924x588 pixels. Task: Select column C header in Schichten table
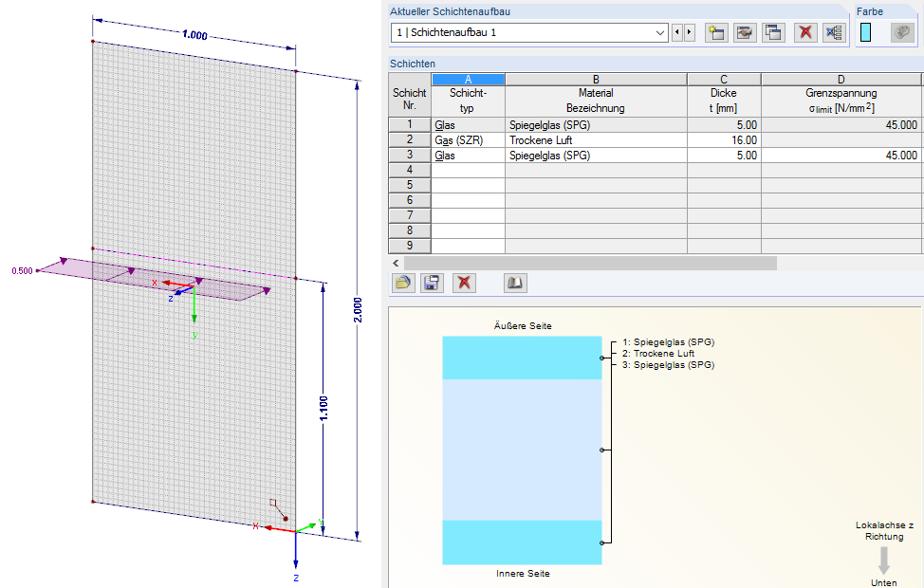[x=724, y=80]
